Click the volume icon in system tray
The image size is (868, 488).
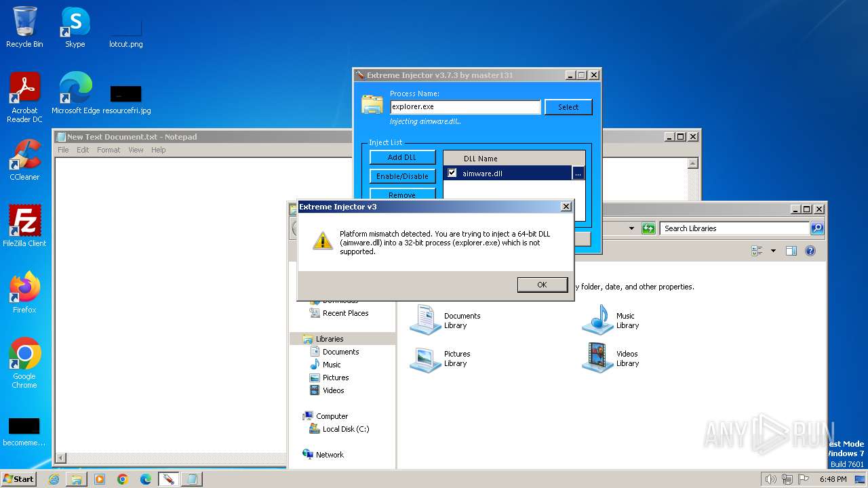click(770, 479)
